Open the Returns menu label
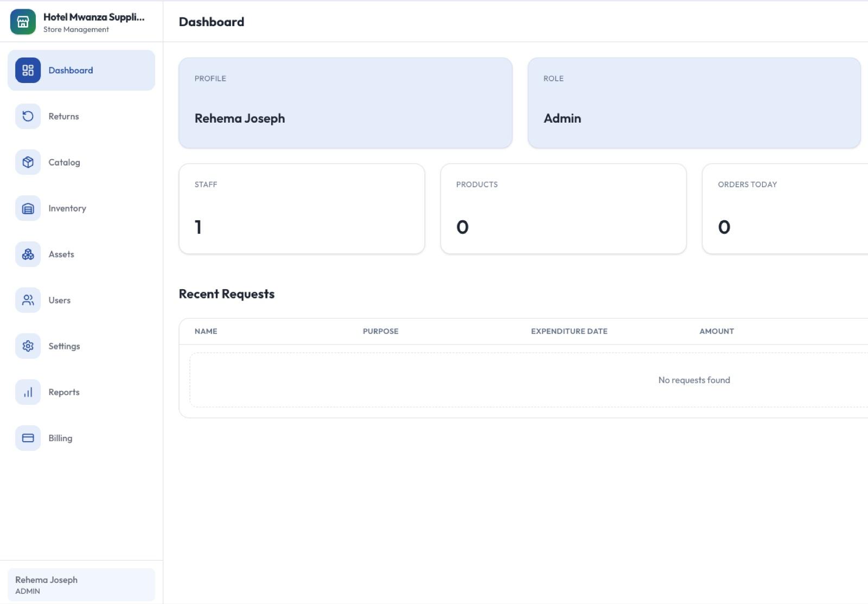 click(63, 116)
